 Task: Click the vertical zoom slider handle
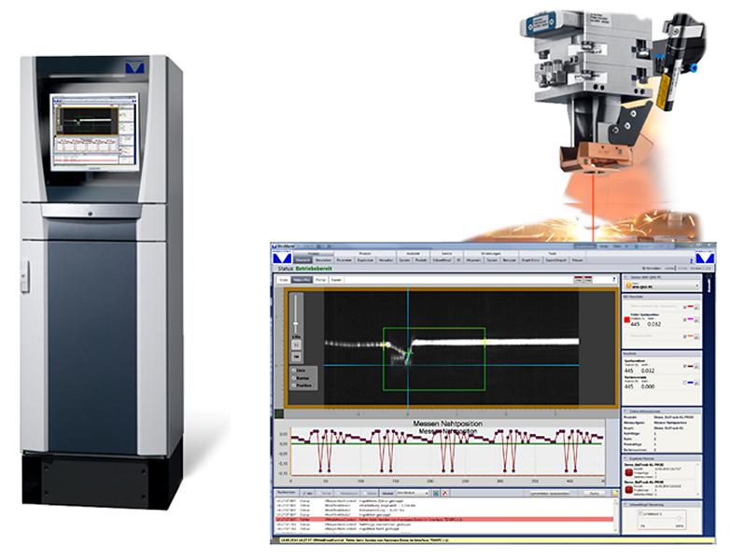click(x=296, y=324)
